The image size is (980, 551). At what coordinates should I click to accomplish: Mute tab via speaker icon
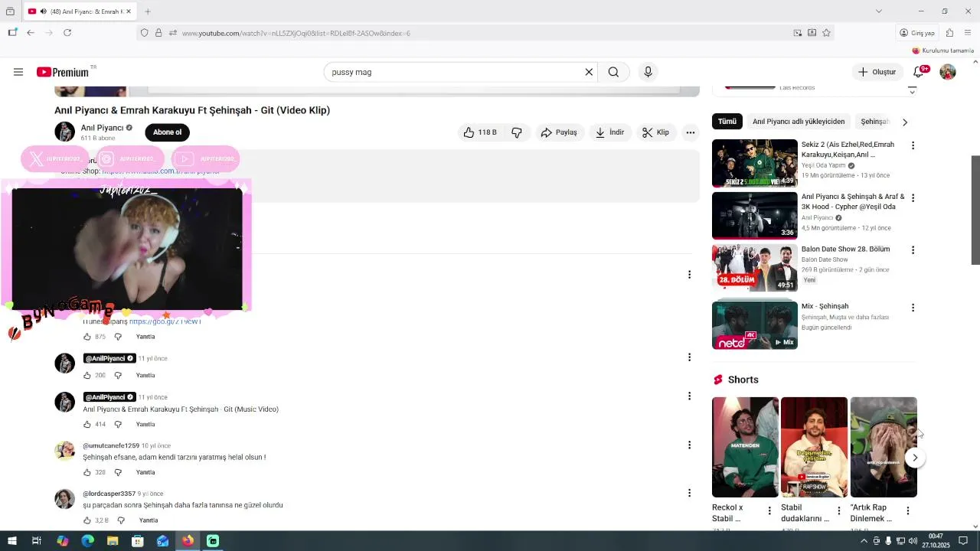coord(43,11)
